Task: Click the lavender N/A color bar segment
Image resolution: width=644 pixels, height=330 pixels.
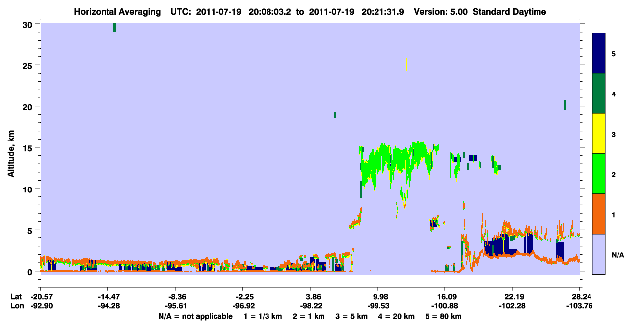Action: point(599,254)
